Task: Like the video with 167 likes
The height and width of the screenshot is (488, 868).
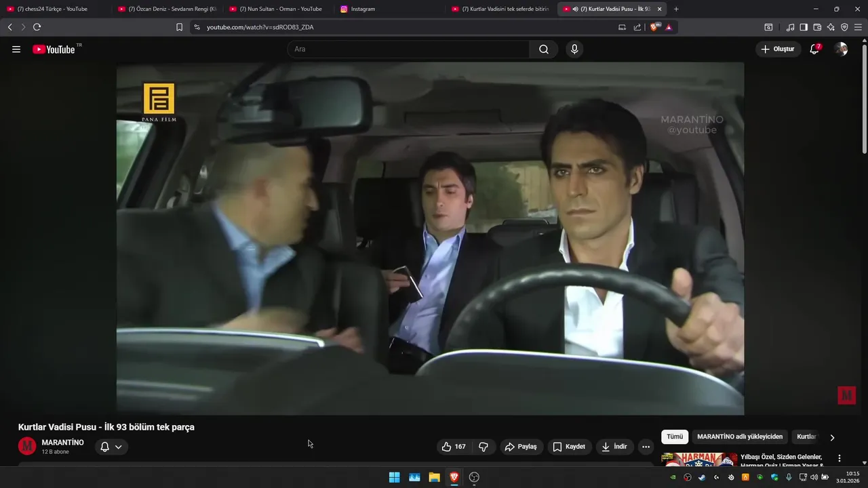Action: tap(453, 447)
